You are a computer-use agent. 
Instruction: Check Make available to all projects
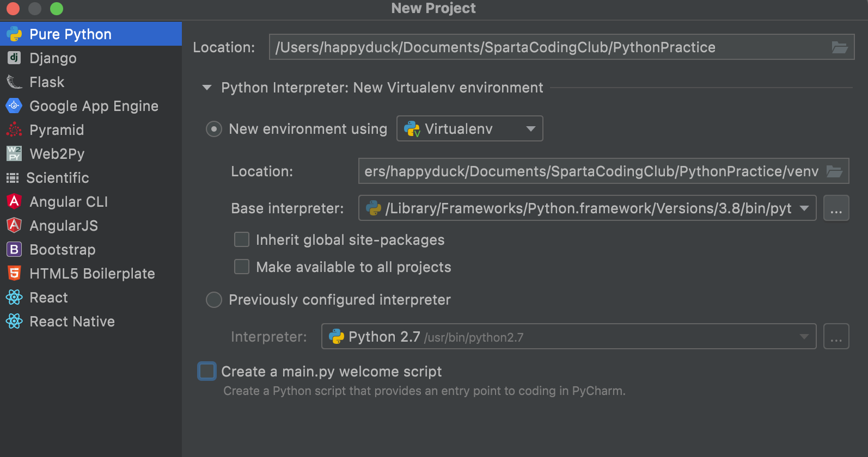pyautogui.click(x=242, y=267)
